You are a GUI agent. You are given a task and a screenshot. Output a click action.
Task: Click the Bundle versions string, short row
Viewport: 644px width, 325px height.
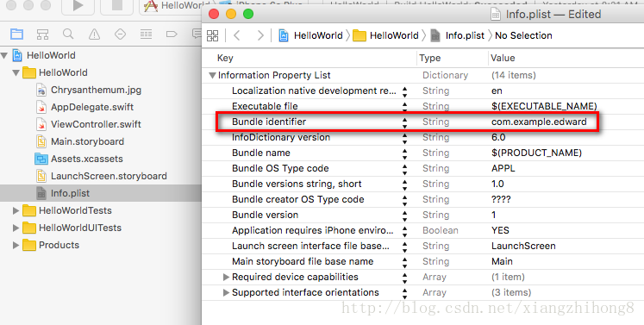pyautogui.click(x=423, y=184)
